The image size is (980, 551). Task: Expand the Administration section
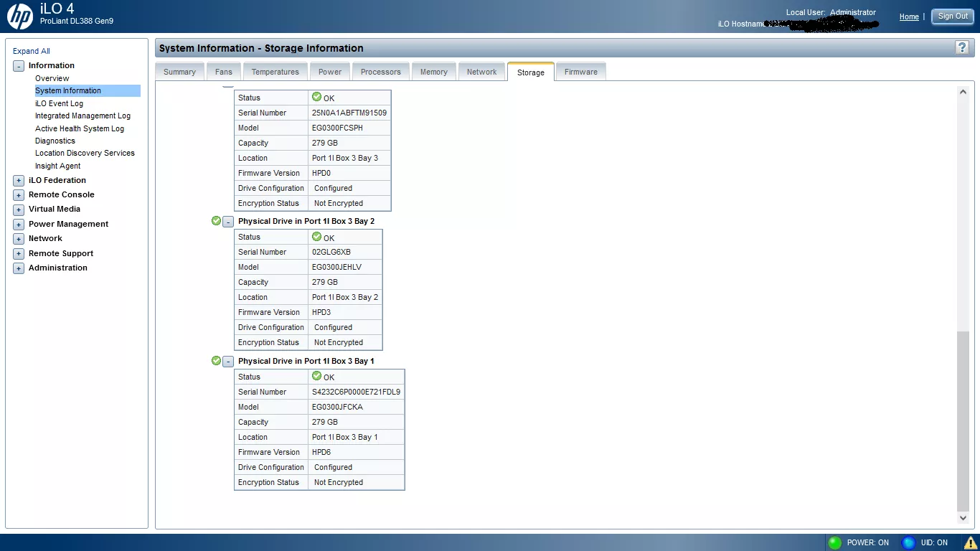[x=19, y=268]
